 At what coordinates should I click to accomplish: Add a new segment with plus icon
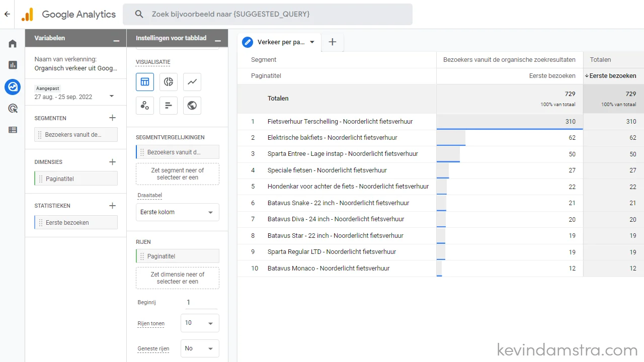click(112, 118)
